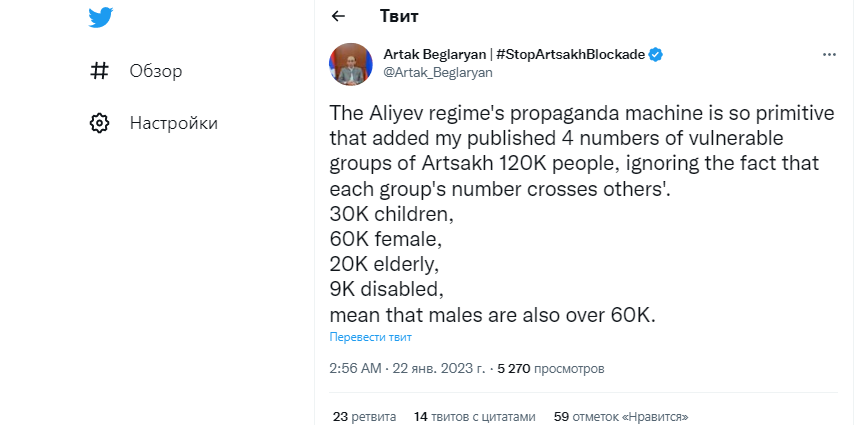Image resolution: width=858 pixels, height=425 pixels.
Task: Click the 2:56 AM tweet timestamp
Action: click(x=355, y=368)
